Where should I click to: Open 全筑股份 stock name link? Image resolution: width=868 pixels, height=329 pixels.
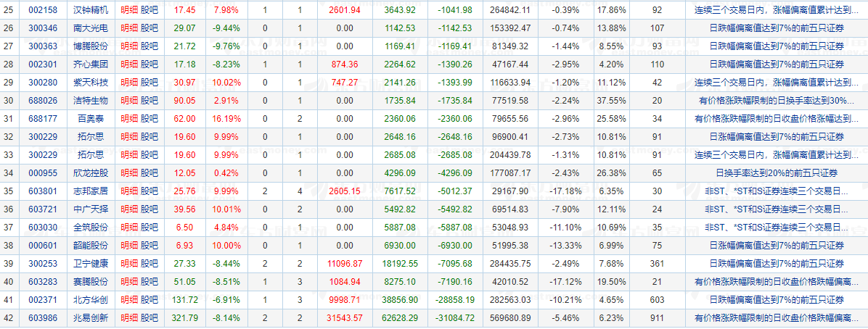91,228
